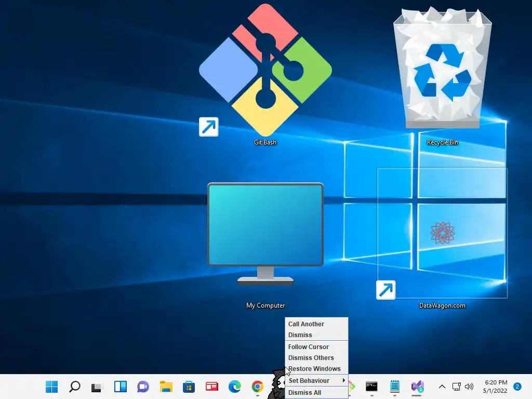Launch Microsoft Edge from the taskbar

(x=235, y=387)
